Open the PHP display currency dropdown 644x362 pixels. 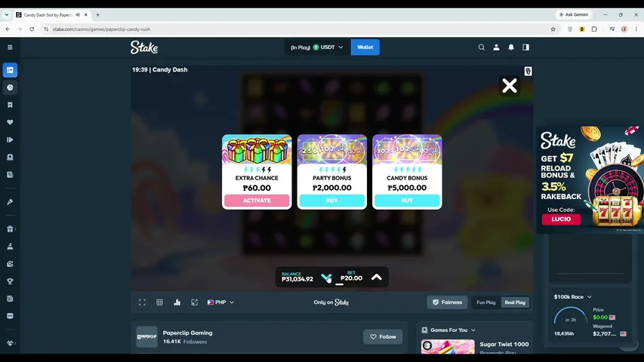coord(220,302)
